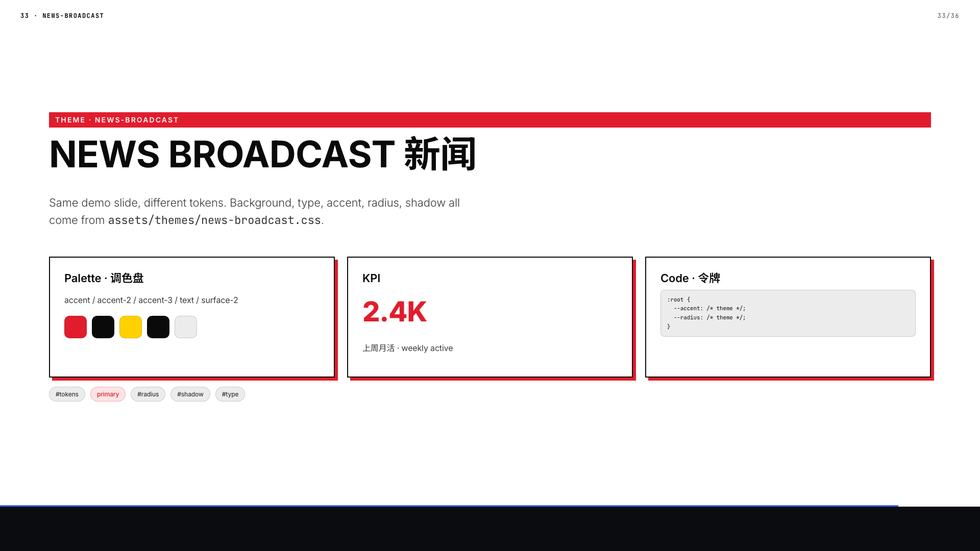Click the Code · 令牌 card heading

tap(690, 279)
